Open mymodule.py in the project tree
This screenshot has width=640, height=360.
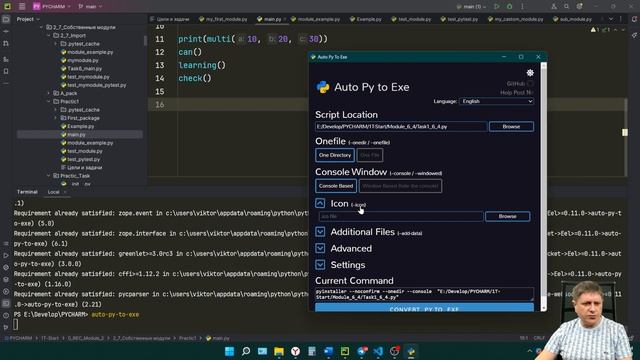(80, 60)
